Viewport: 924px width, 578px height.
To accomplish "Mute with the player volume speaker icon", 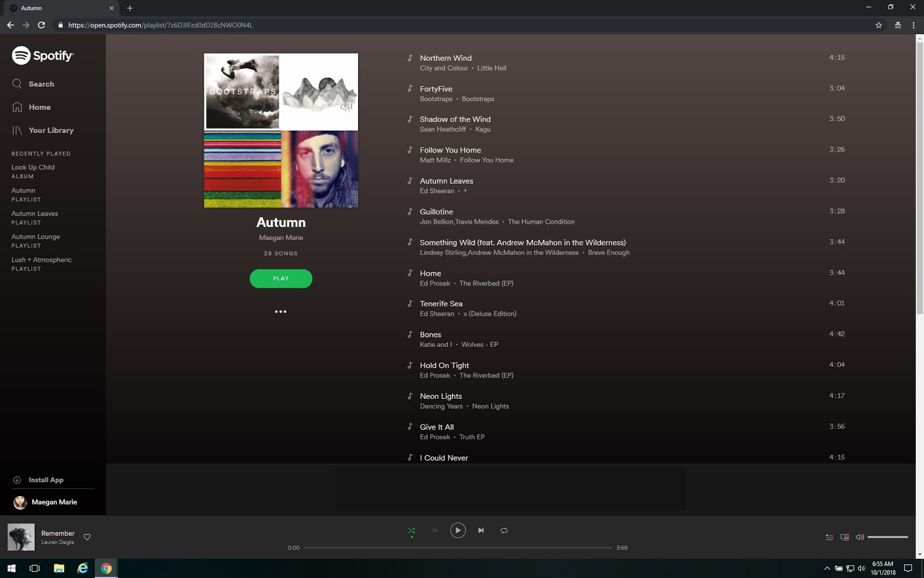I will coord(859,537).
